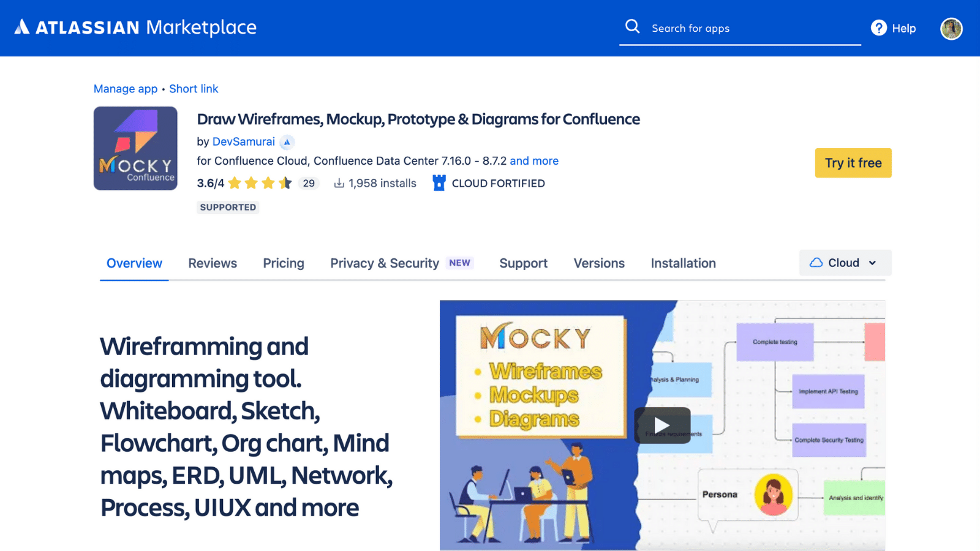Click the search magnifier icon
Viewport: 980px width, 551px height.
click(x=632, y=27)
